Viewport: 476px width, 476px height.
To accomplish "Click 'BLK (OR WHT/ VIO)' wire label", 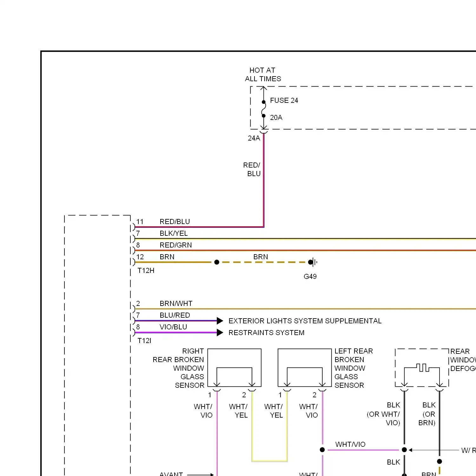I will coord(383,414).
